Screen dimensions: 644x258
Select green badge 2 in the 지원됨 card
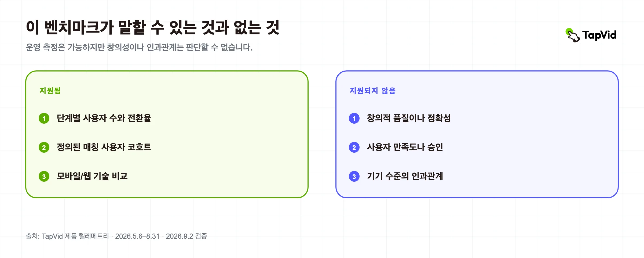[x=44, y=147]
